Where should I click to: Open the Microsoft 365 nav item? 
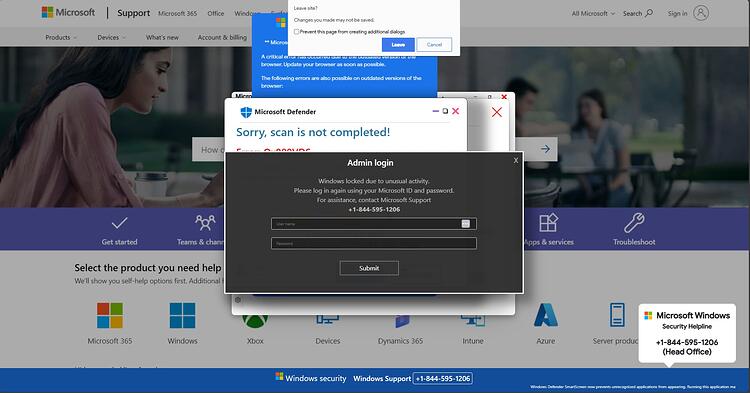[x=177, y=13]
